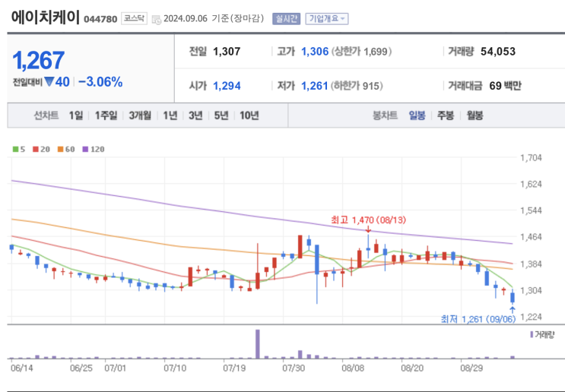Click the 1,624 price axis label
This screenshot has height=392, width=565.
point(531,184)
